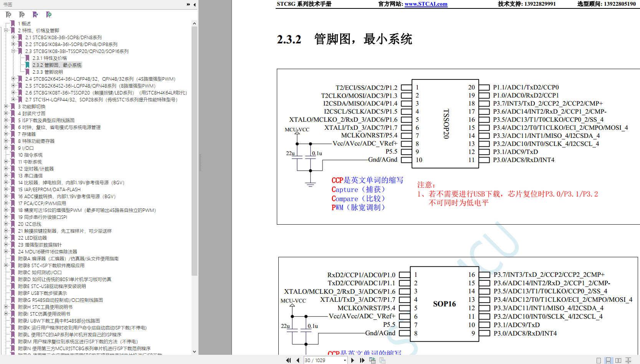Open the bookmark options dropdown icon

coord(49,15)
